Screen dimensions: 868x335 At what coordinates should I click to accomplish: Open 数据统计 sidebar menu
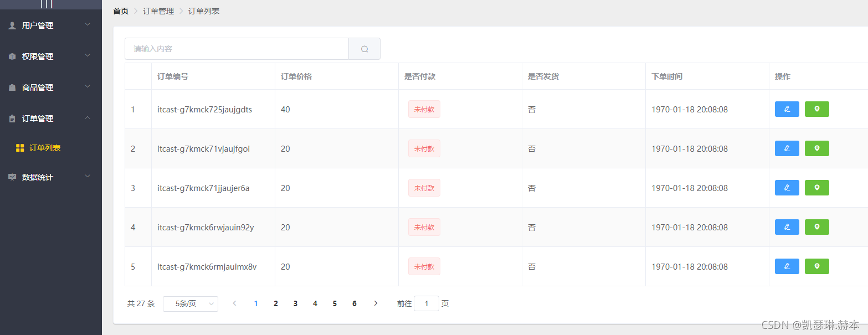click(51, 177)
